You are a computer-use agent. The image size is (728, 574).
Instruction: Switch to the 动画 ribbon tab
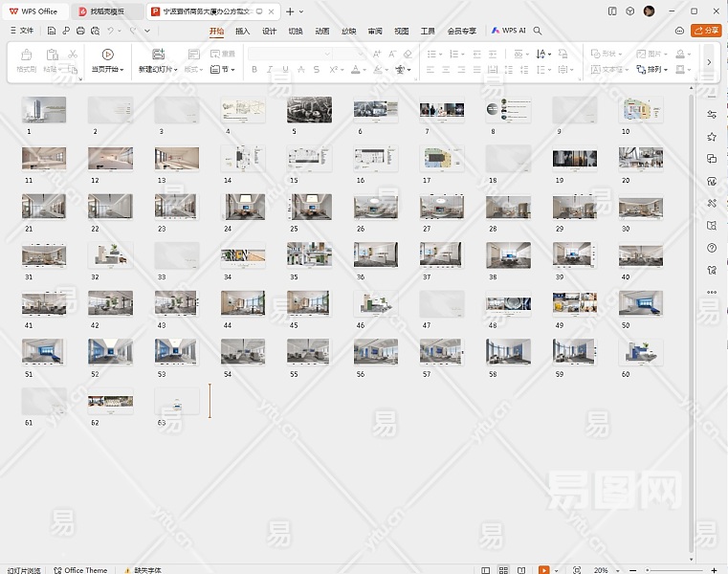(322, 31)
